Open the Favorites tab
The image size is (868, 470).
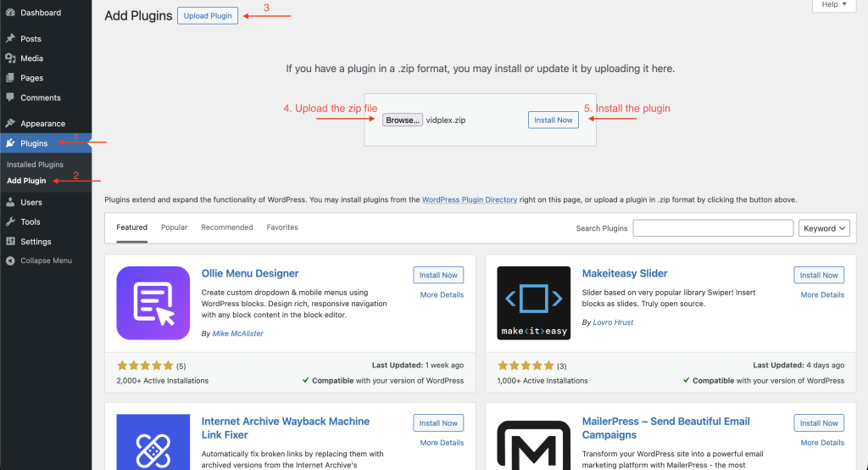(282, 227)
